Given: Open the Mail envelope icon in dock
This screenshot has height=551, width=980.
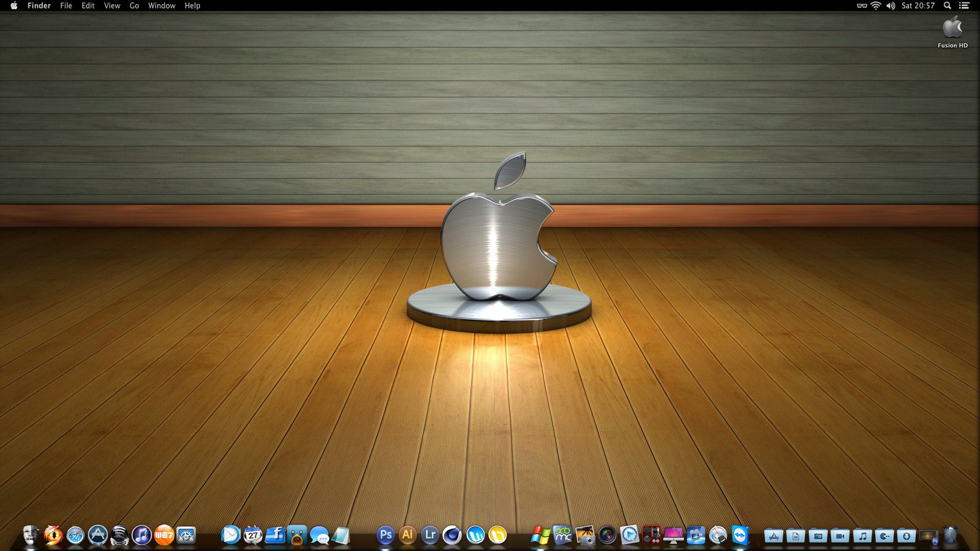Looking at the screenshot, I should [231, 535].
